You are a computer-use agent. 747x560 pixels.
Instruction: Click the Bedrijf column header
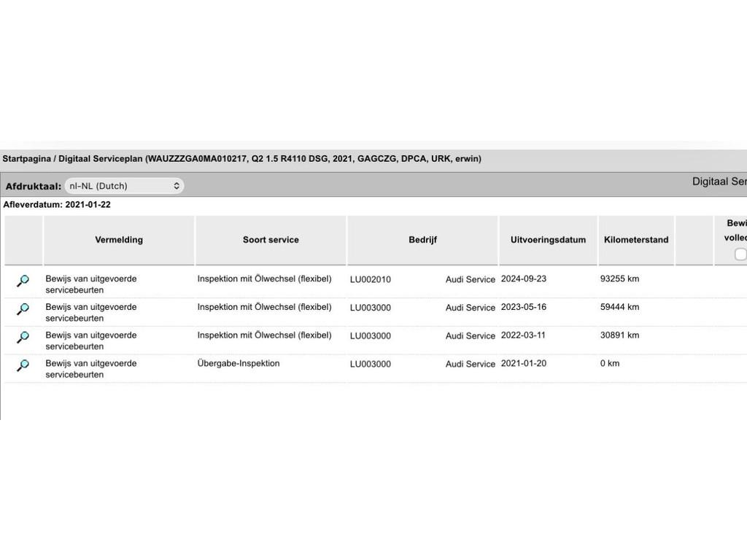(422, 240)
